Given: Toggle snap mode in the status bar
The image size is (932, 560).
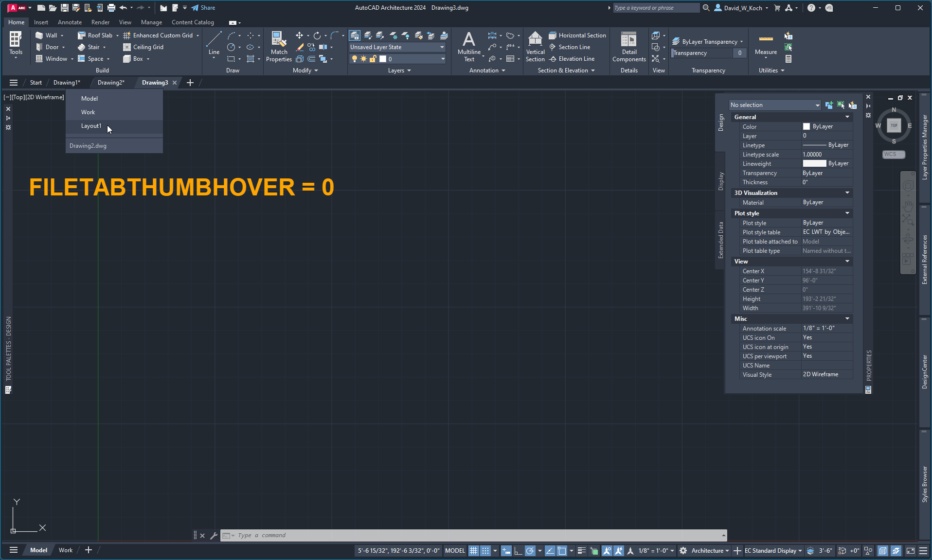Looking at the screenshot, I should pos(485,550).
